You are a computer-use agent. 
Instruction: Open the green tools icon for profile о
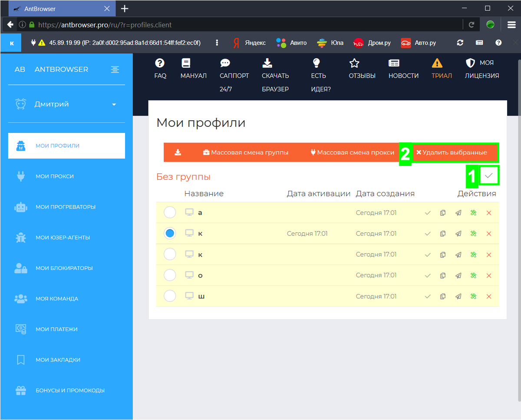click(473, 275)
